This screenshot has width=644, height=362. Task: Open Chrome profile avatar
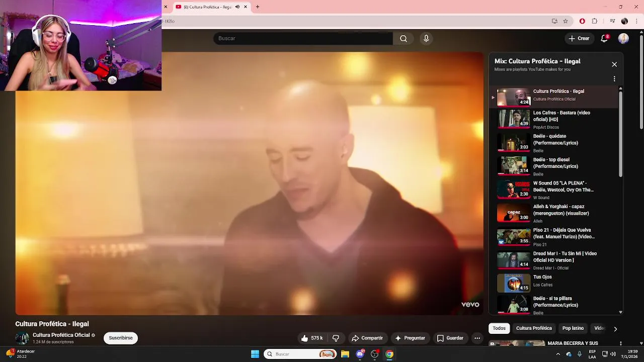tap(624, 21)
